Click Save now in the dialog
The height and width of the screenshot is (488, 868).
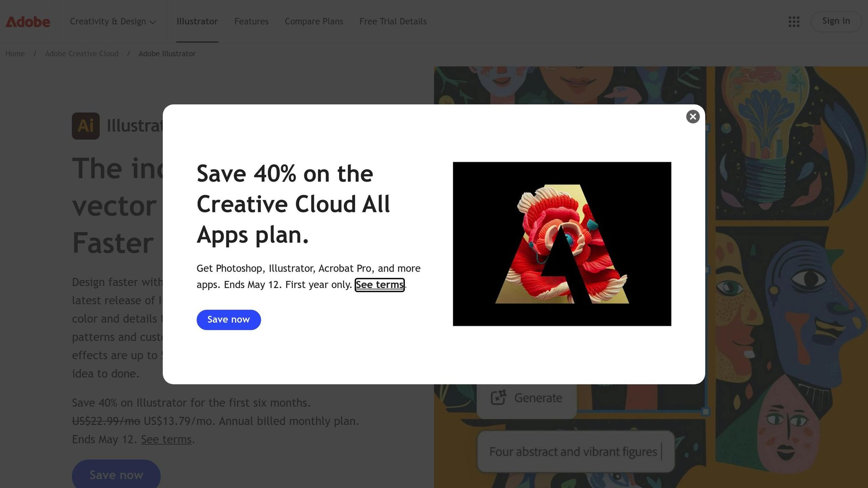(228, 320)
